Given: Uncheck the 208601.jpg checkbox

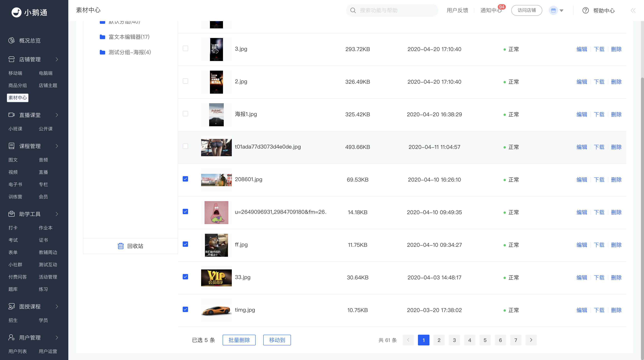Looking at the screenshot, I should 185,179.
